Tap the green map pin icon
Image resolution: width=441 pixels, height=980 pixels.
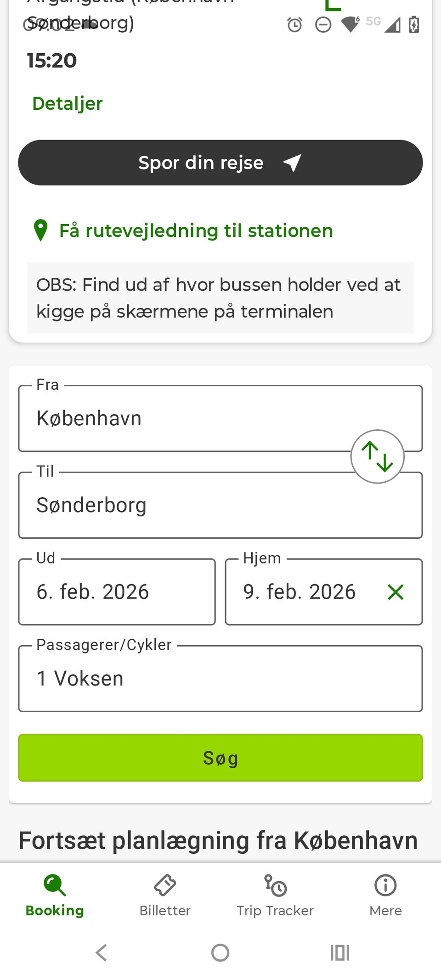pos(41,231)
